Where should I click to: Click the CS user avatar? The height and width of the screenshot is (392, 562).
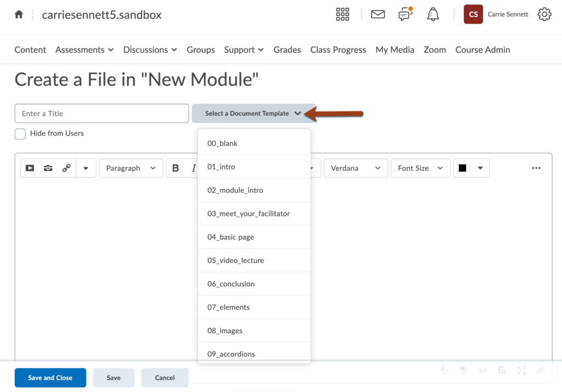click(473, 14)
